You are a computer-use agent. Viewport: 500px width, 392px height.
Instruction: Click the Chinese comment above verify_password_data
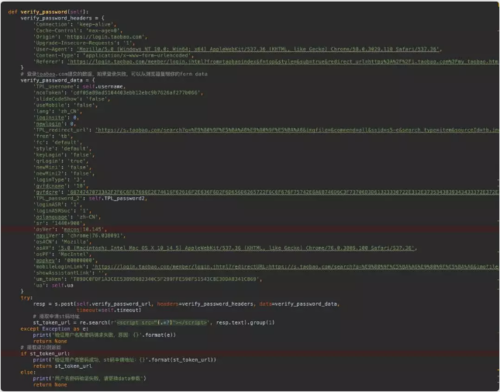[114, 74]
